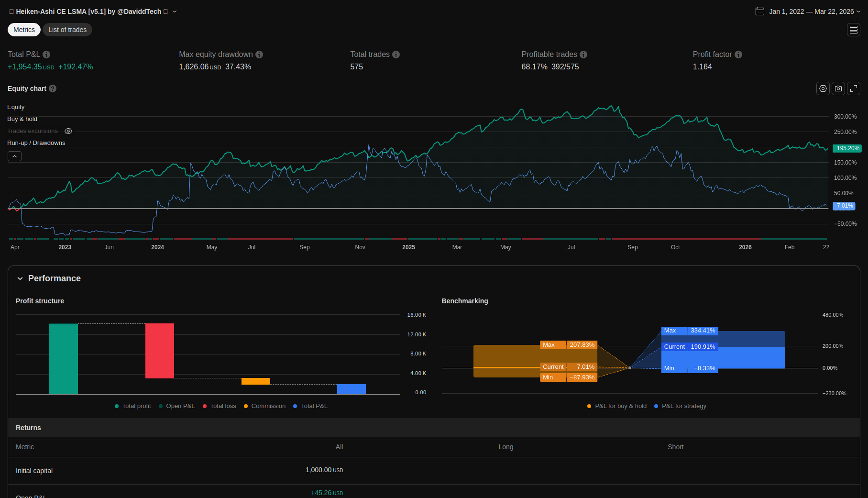868x498 pixels.
Task: Open chart settings hexagon icon
Action: coord(823,89)
